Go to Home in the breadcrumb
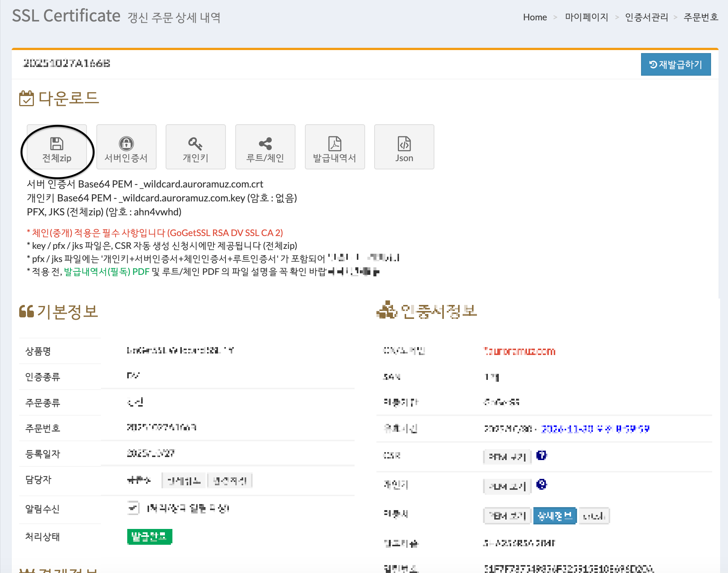The width and height of the screenshot is (728, 573). point(535,17)
